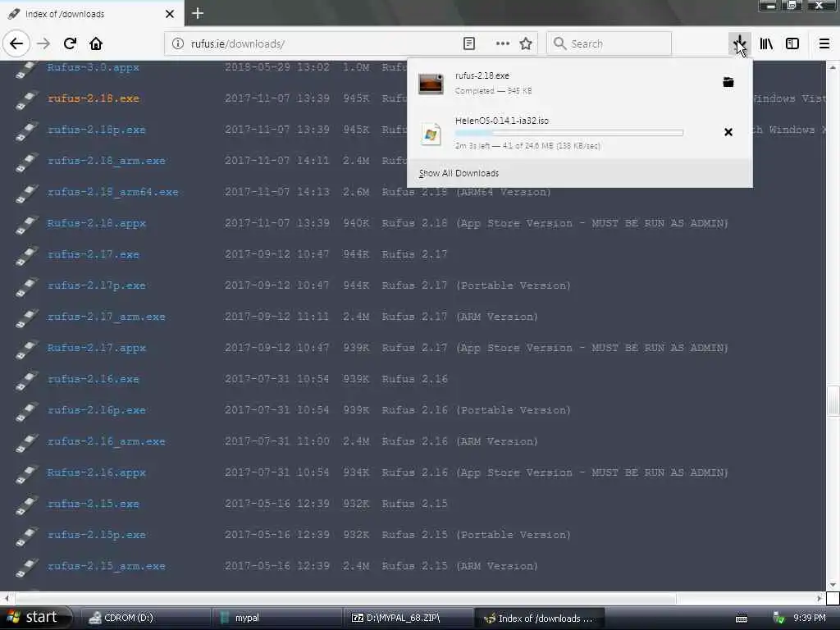
Task: Open the visited rufus-2.18.exe link
Action: point(94,98)
